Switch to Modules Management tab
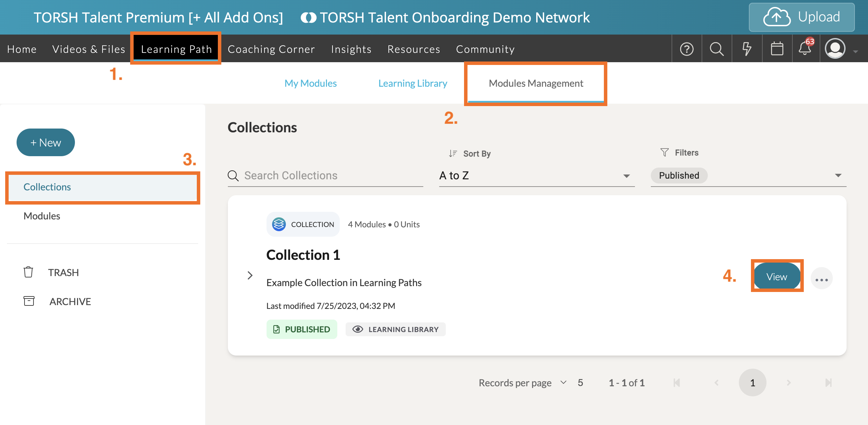868x425 pixels. click(x=536, y=83)
